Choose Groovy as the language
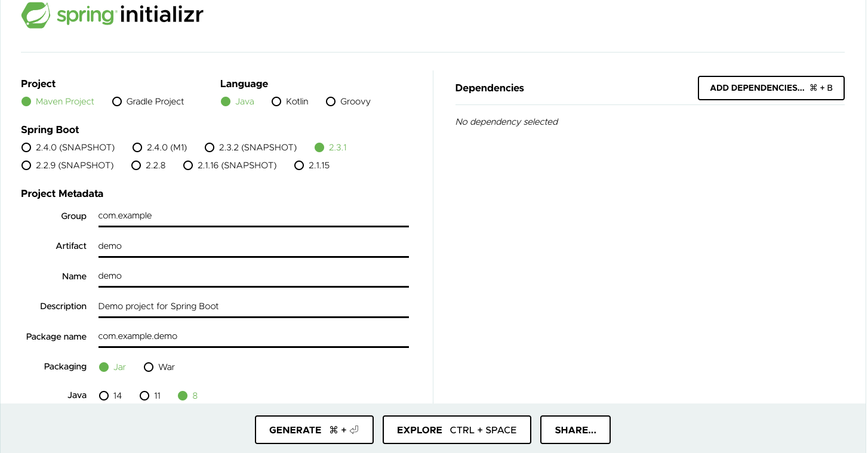868x453 pixels. 349,101
